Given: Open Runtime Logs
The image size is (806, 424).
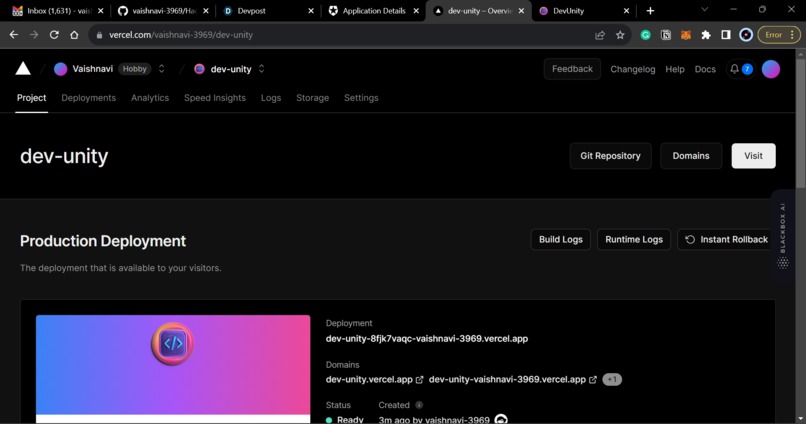Looking at the screenshot, I should [634, 239].
